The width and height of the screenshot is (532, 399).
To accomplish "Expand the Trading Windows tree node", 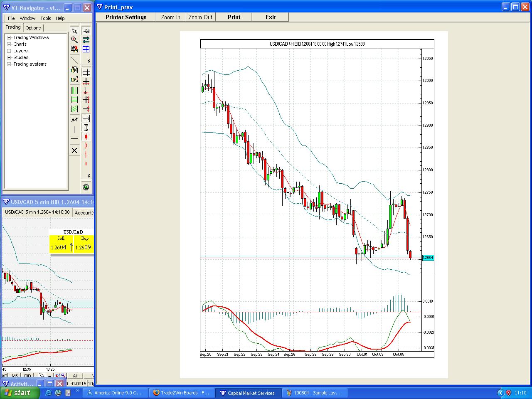I will tap(9, 37).
